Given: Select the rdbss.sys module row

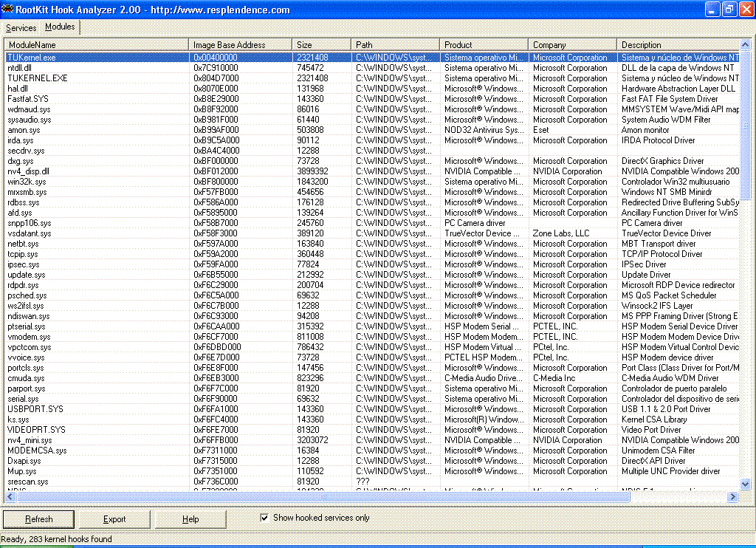Looking at the screenshot, I should pos(372,202).
